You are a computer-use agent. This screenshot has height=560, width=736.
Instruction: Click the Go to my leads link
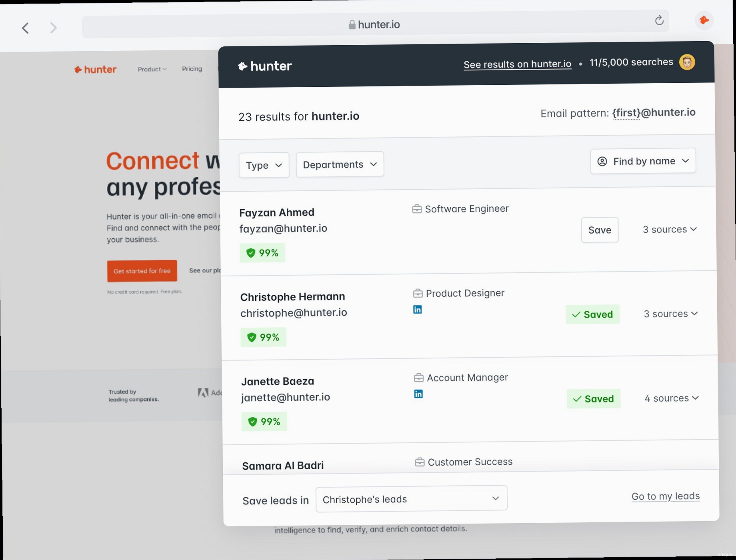[x=665, y=496]
